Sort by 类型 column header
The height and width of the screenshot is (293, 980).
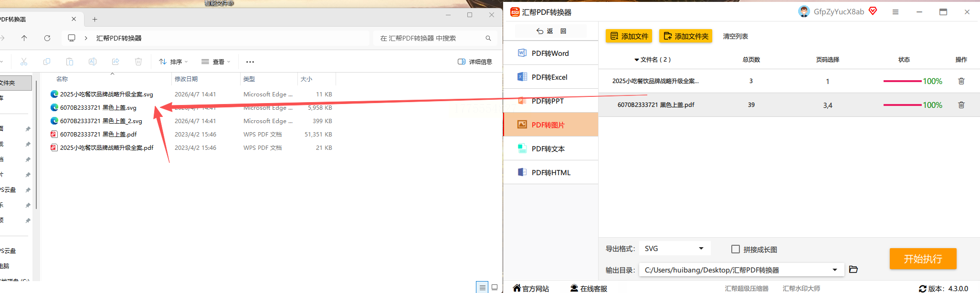pyautogui.click(x=249, y=79)
